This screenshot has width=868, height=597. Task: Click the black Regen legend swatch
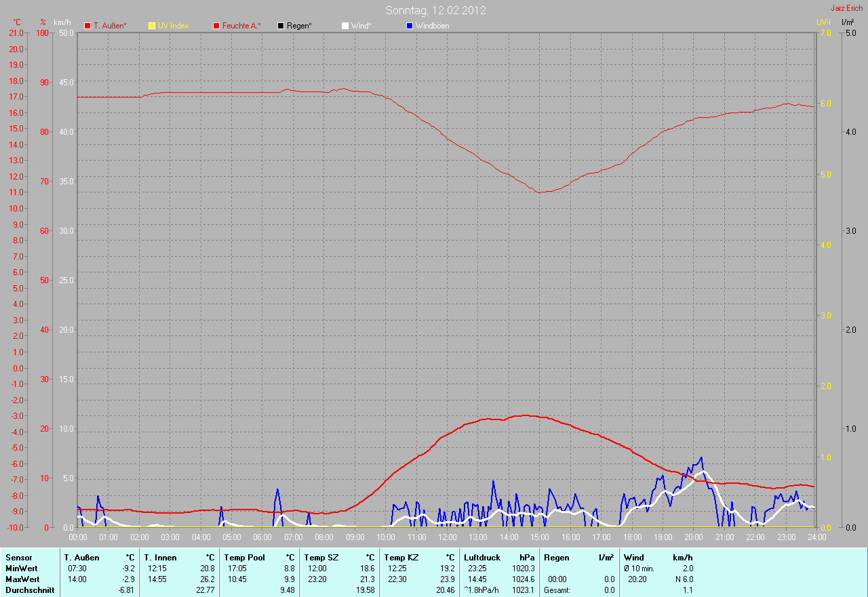click(x=281, y=26)
